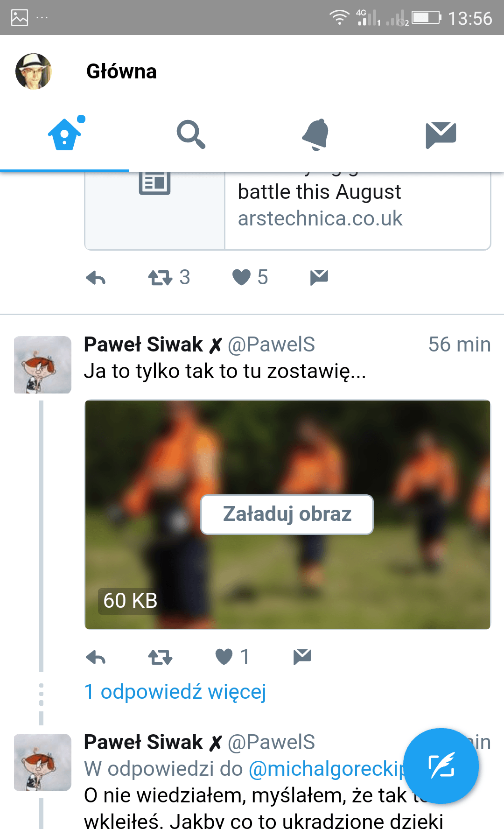This screenshot has width=504, height=829.
Task: Like Paweł Siwak's tweet with 1 like
Action: pos(232,657)
